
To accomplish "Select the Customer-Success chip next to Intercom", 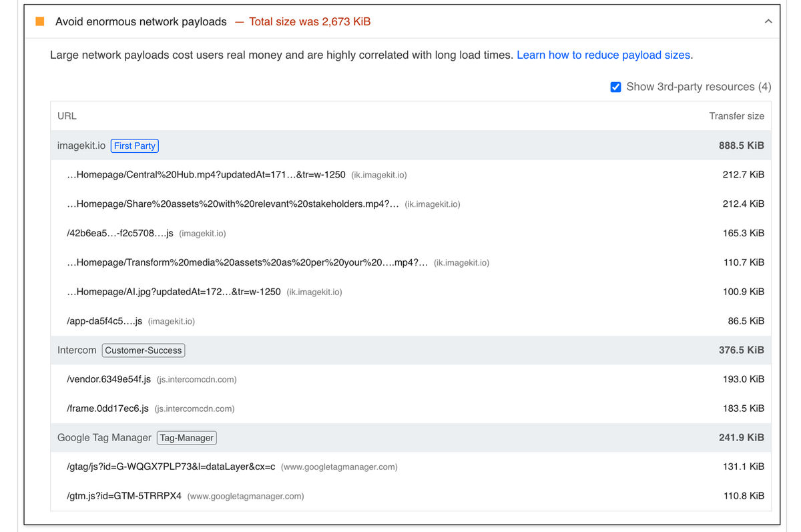I will (143, 350).
